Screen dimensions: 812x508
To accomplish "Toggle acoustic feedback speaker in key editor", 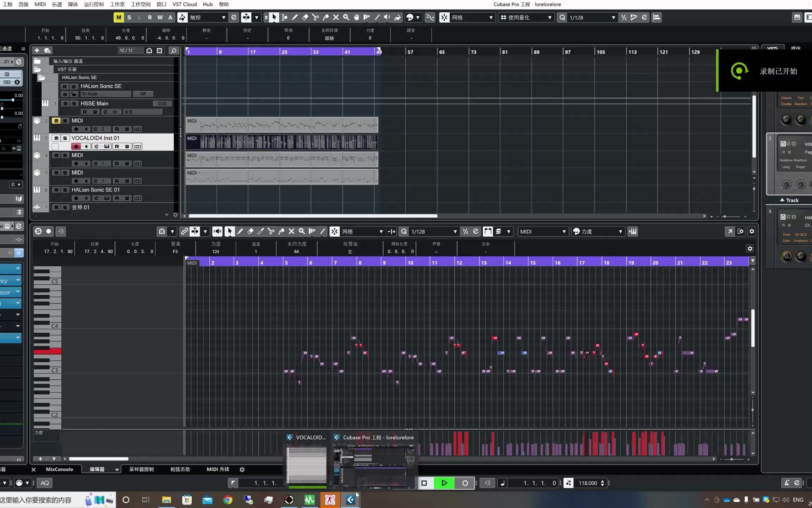I will [217, 231].
